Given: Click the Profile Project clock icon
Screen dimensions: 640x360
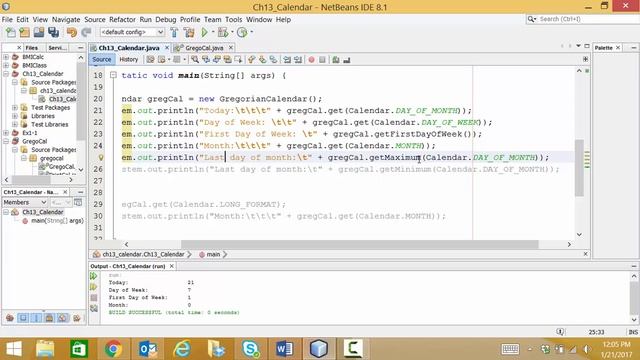Looking at the screenshot, I should click(242, 32).
